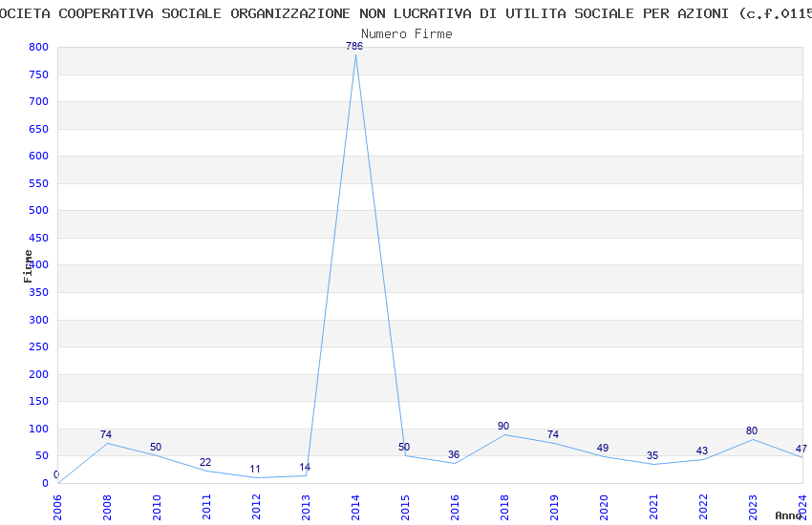Select the 2015 year on the x-axis
Screen dimensions: 812x525
(405, 508)
